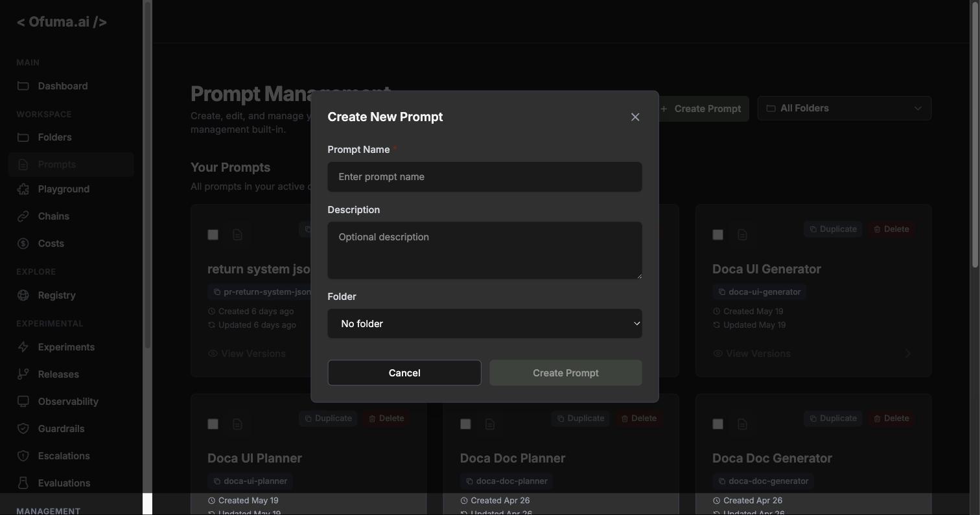Copy the doca-doc-generator slug tag
Screen dimensions: 980x515
coord(763,481)
